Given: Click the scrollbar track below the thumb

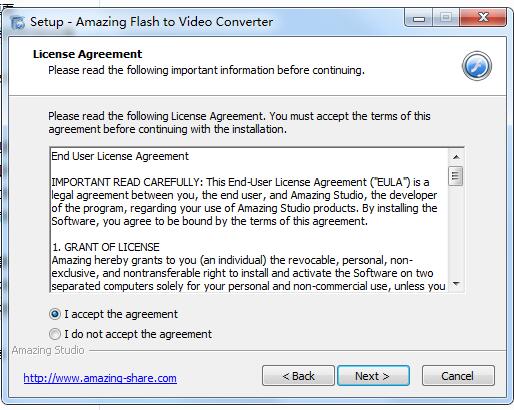Looking at the screenshot, I should coord(456,231).
